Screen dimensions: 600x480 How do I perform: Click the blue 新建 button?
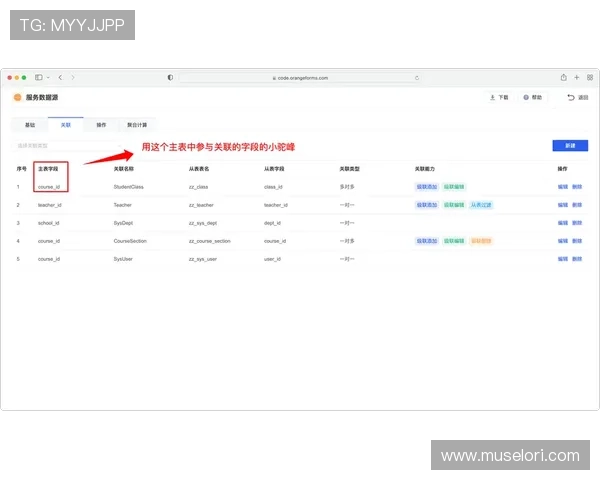[x=569, y=146]
